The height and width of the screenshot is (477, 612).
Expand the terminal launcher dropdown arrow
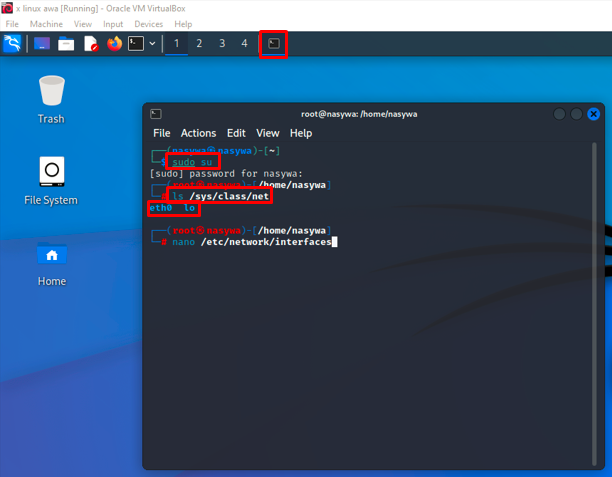coord(153,43)
